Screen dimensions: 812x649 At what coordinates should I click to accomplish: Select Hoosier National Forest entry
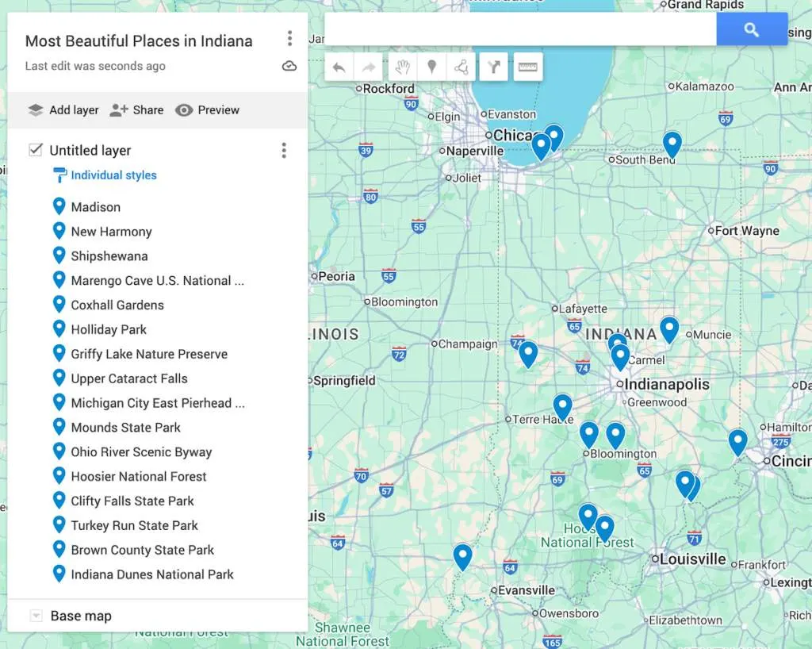pos(138,477)
